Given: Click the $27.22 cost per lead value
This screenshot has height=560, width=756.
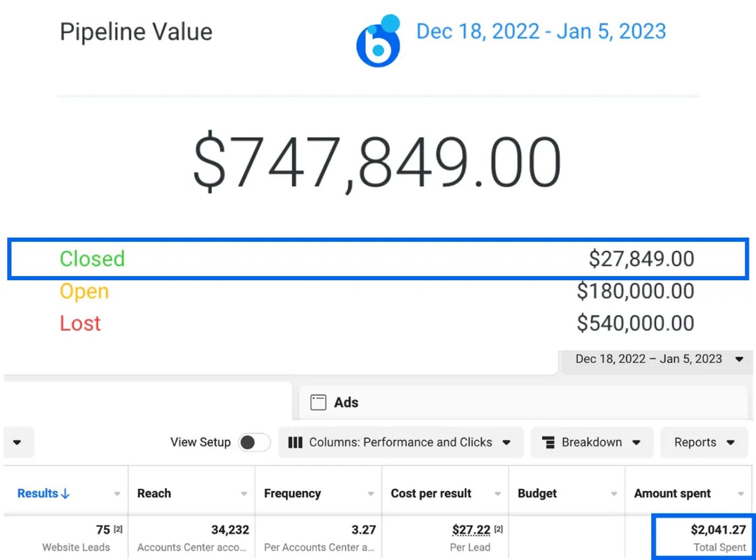Looking at the screenshot, I should click(471, 530).
